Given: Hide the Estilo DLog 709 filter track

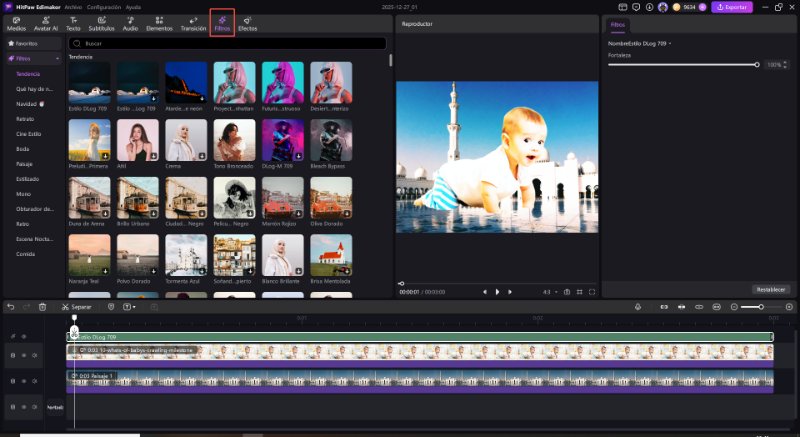Looking at the screenshot, I should tap(23, 337).
